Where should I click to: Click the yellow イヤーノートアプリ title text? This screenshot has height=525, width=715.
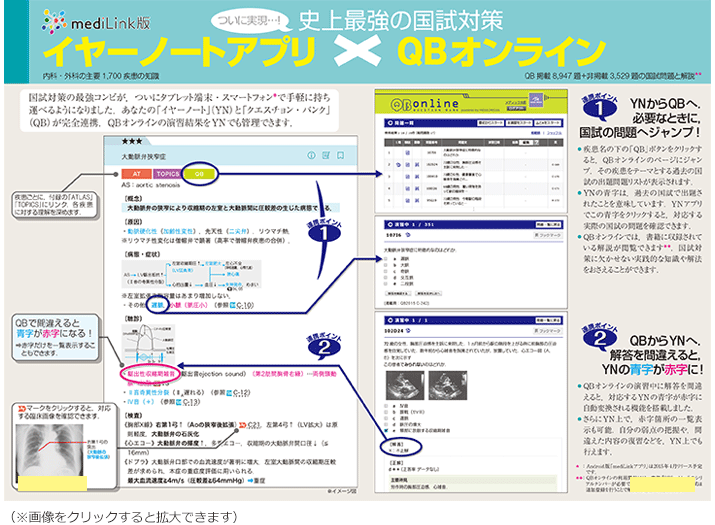(x=179, y=51)
